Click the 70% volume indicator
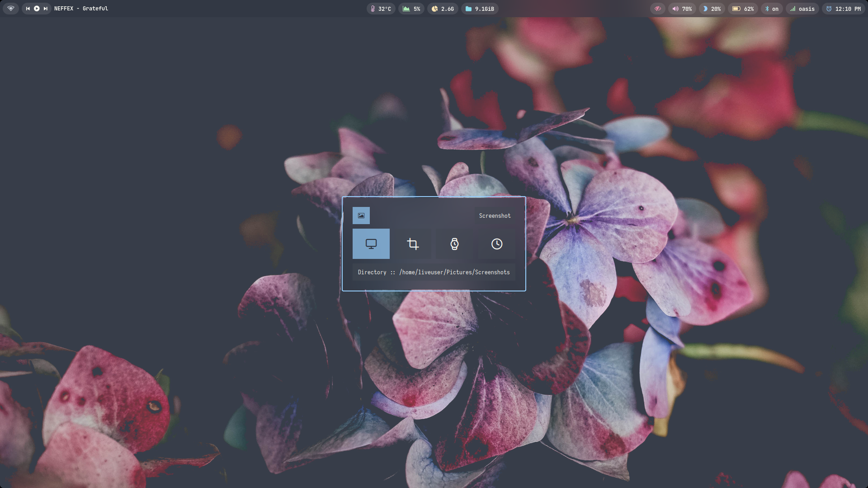This screenshot has height=488, width=868. click(682, 9)
